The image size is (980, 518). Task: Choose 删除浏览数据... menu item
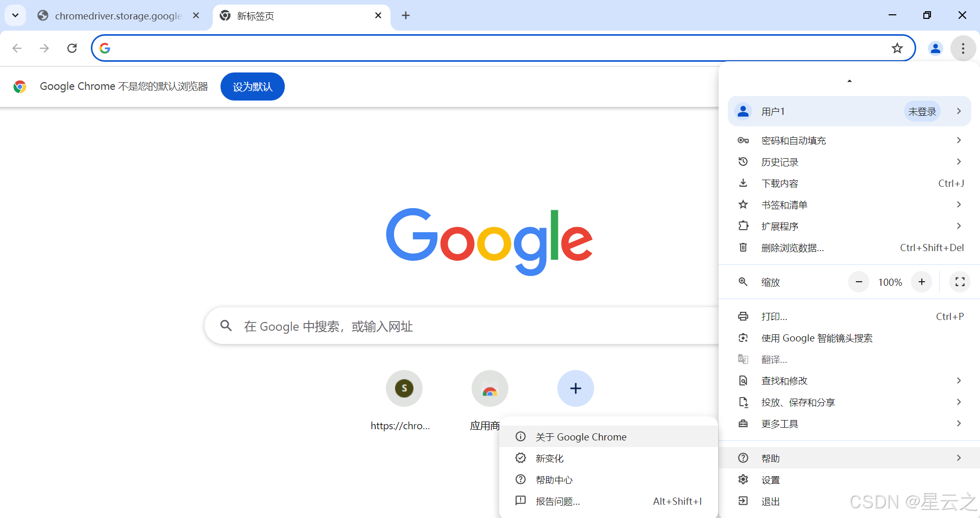point(849,248)
